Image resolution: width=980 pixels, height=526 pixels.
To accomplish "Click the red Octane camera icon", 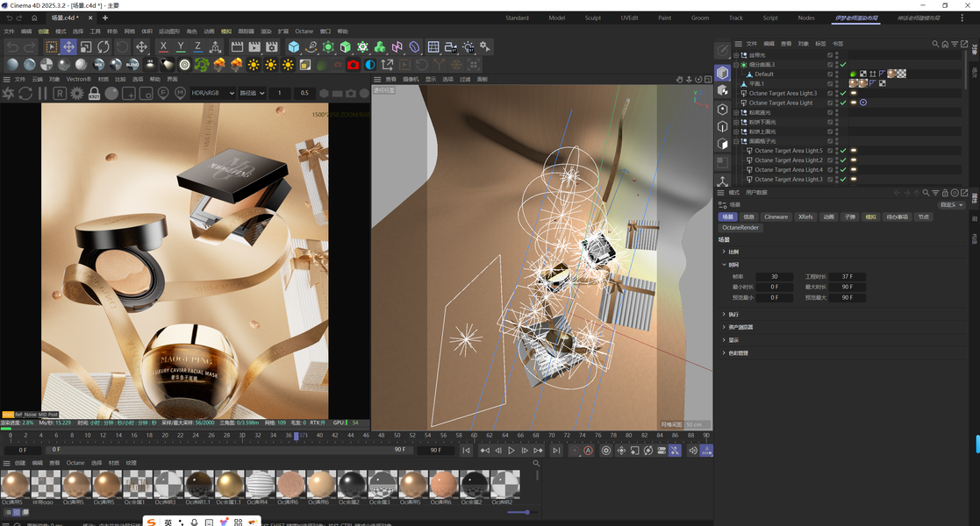I will 353,64.
